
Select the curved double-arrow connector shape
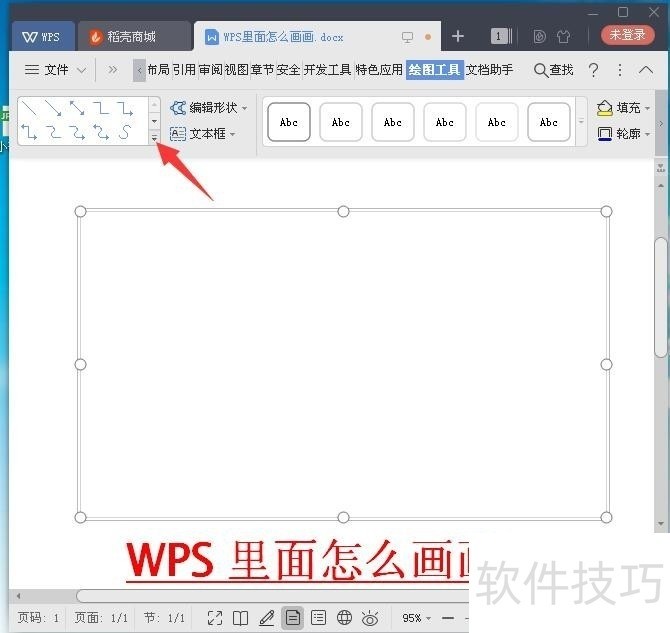[x=101, y=132]
